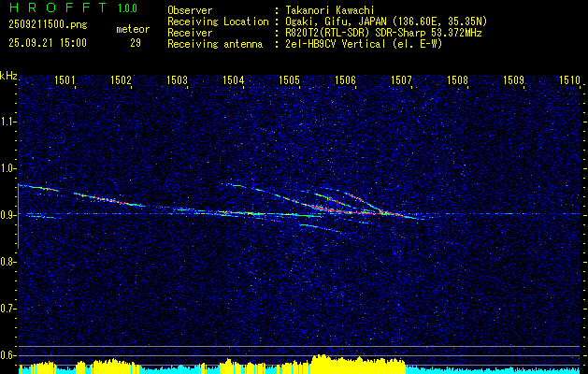Click the Receiving Location label
This screenshot has height=374, width=588.
pos(218,22)
